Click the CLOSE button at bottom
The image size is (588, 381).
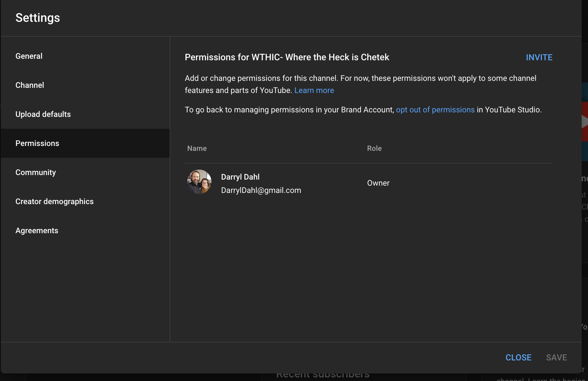click(518, 357)
